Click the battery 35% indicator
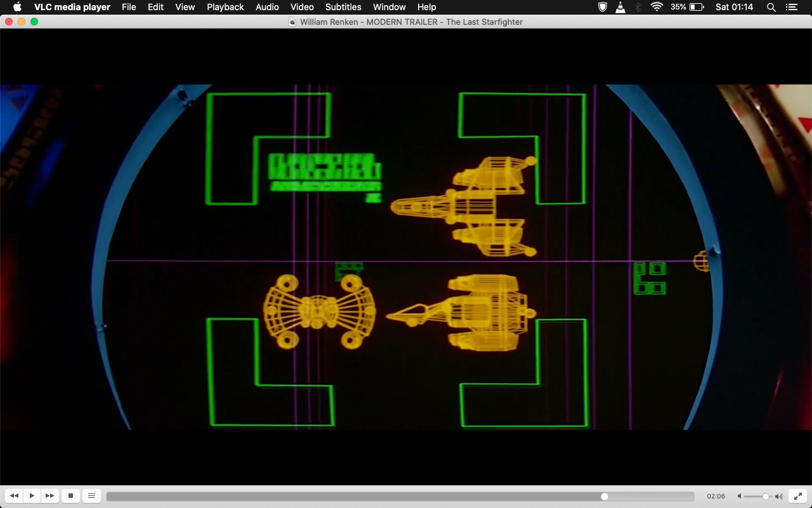 687,7
